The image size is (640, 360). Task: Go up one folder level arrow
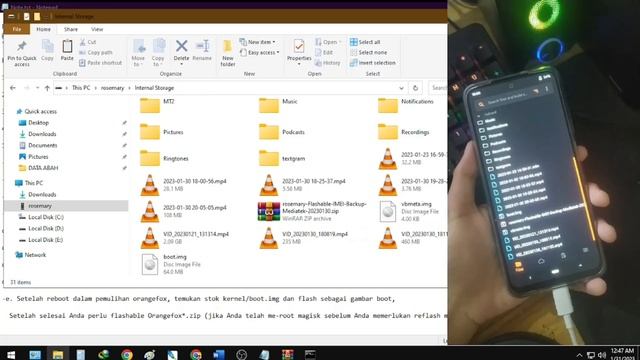click(47, 88)
